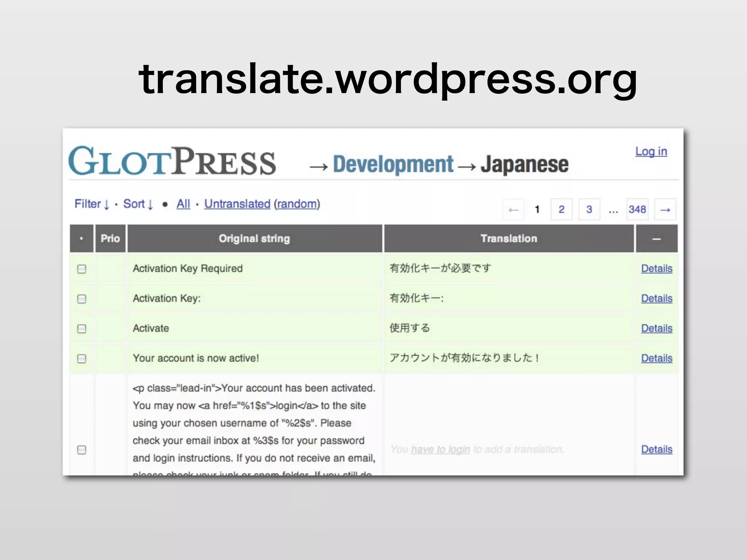This screenshot has height=560, width=747.
Task: Click the Log in link
Action: (x=651, y=151)
